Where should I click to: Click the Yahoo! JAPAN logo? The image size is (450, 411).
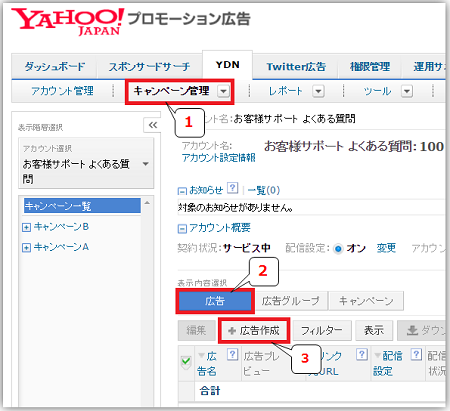tap(67, 22)
